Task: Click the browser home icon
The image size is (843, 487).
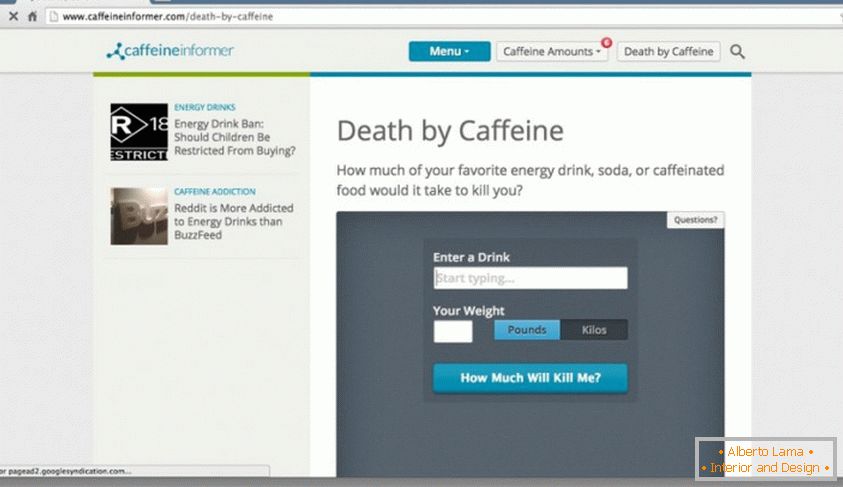Action: tap(32, 16)
